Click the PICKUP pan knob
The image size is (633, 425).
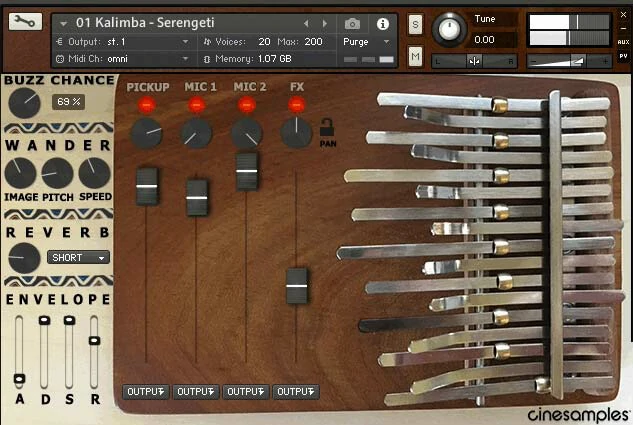147,134
